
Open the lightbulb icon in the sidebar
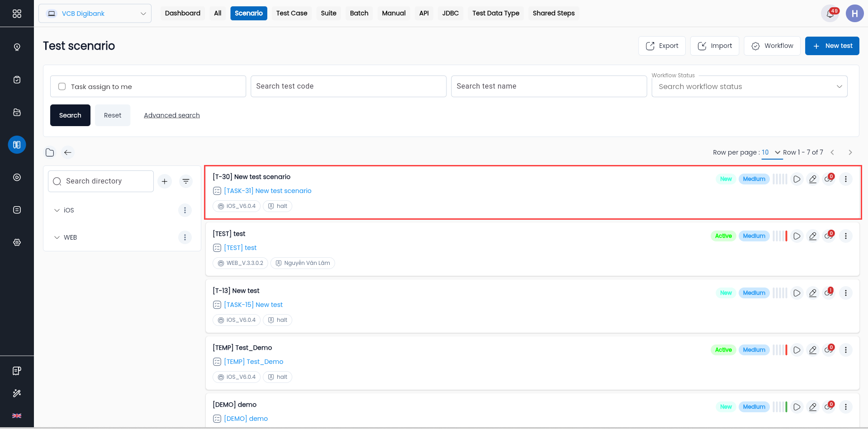point(17,47)
